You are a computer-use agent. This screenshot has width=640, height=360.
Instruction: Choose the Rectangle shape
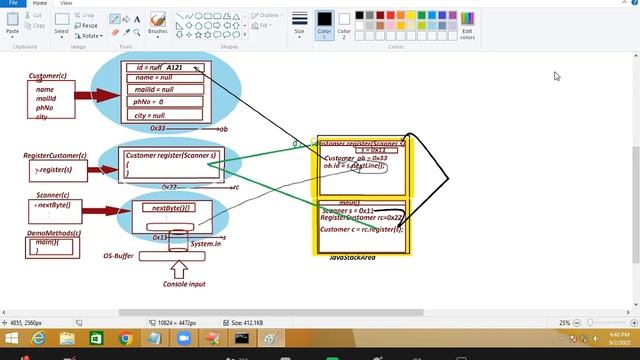point(208,16)
